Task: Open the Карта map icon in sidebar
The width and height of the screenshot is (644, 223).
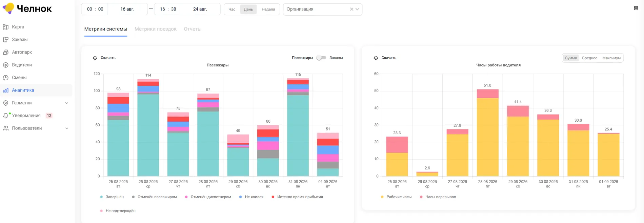Action: tap(6, 27)
